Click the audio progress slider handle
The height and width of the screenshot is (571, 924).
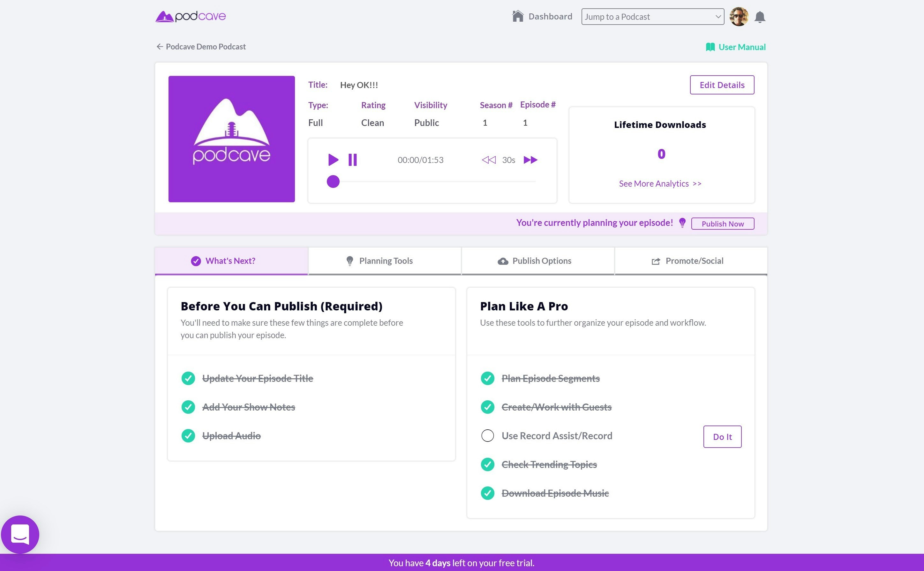pos(333,182)
